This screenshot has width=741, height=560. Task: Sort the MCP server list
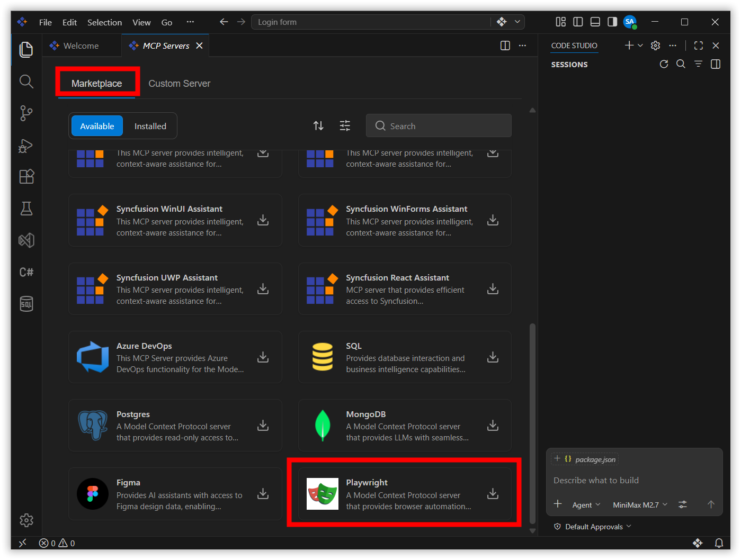click(x=318, y=125)
